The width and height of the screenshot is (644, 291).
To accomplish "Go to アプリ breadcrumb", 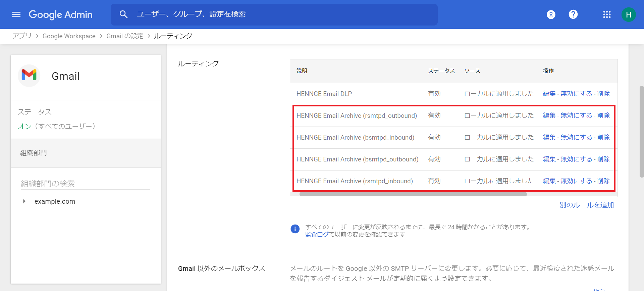I will coord(22,36).
